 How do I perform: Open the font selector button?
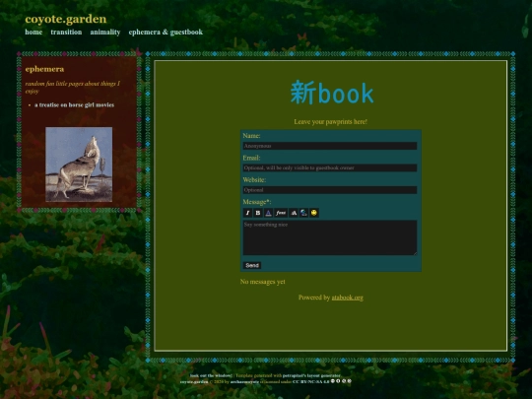(x=281, y=213)
